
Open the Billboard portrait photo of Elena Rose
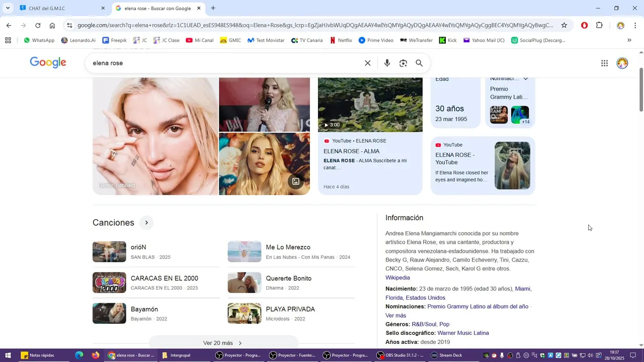pos(155,136)
